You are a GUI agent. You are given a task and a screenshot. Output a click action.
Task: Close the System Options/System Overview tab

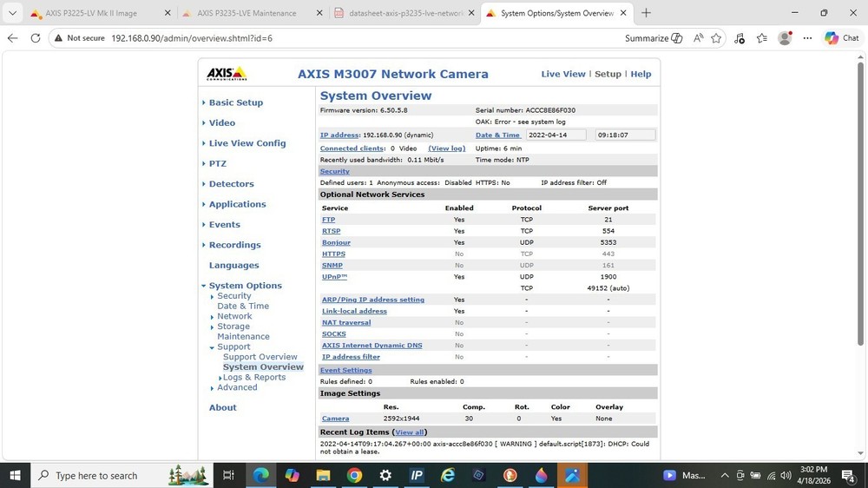pyautogui.click(x=623, y=13)
